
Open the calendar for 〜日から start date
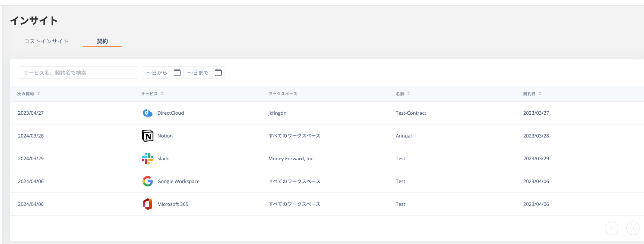point(177,72)
